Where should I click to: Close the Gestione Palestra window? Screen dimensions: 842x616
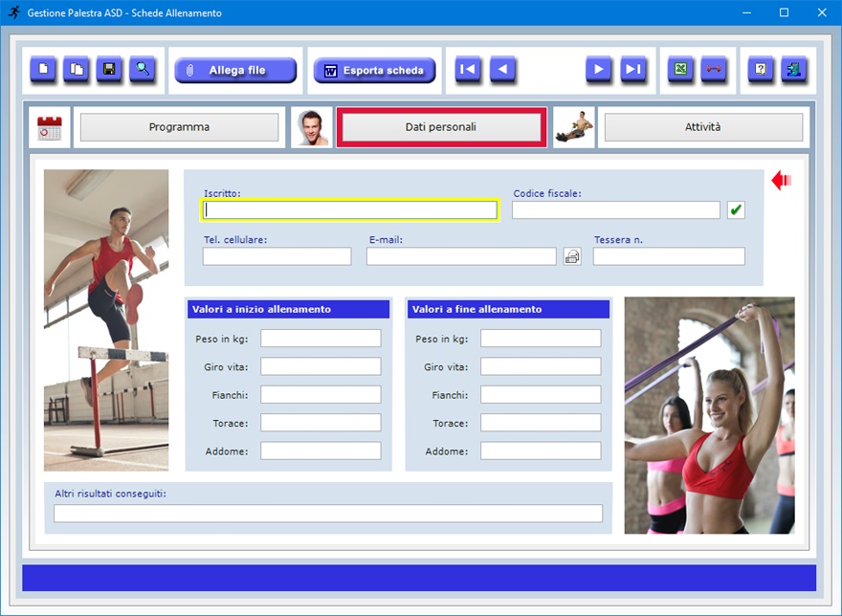point(822,12)
